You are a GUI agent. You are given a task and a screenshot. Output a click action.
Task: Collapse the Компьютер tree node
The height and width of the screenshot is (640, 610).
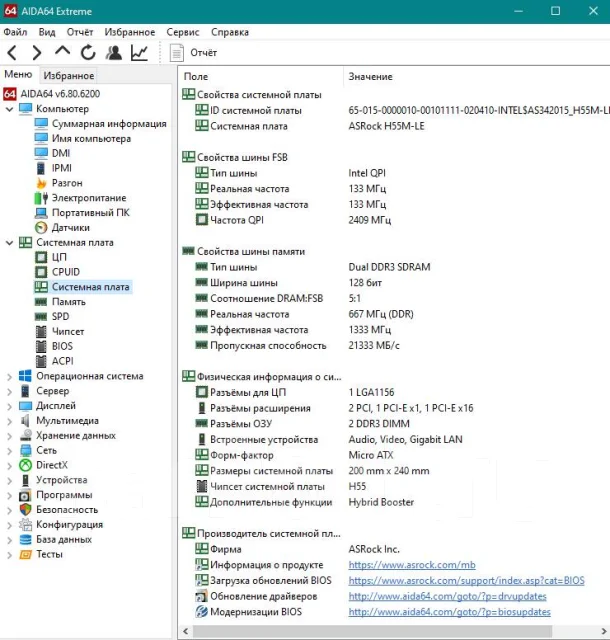pyautogui.click(x=9, y=109)
